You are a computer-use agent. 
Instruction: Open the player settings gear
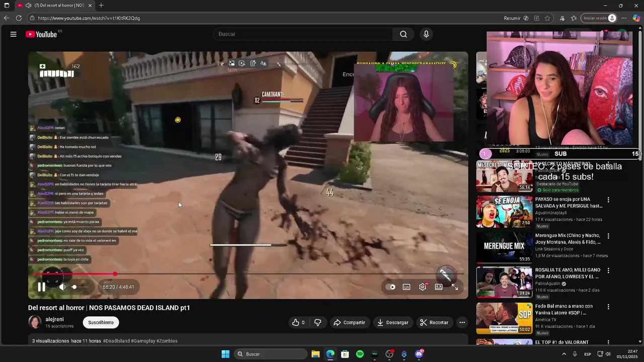[x=423, y=287]
